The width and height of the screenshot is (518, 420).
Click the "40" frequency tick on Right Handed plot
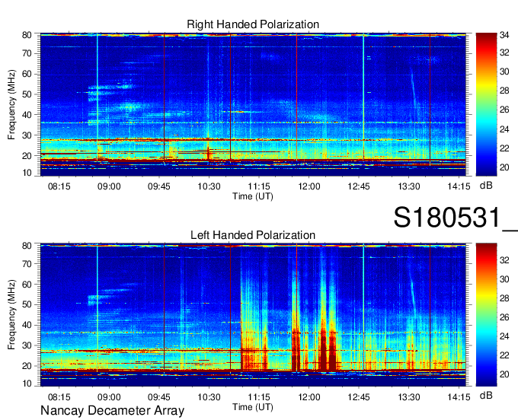27,115
